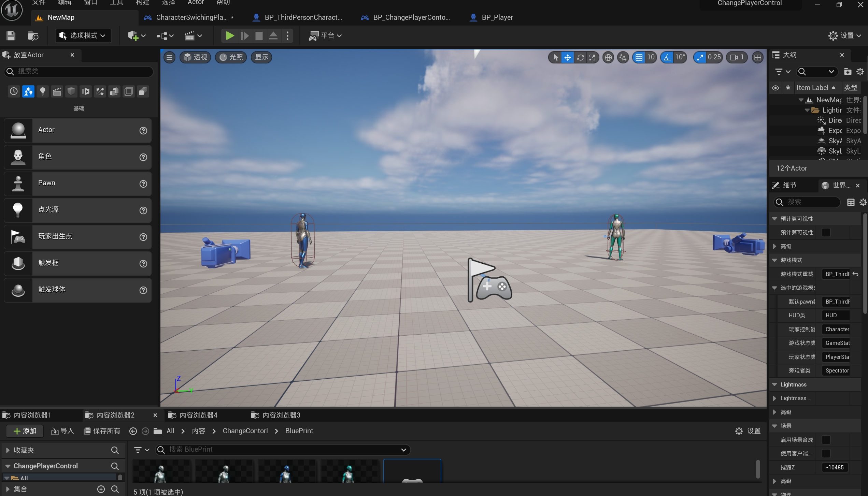The width and height of the screenshot is (868, 496).
Task: Open the 内容浏览器4 tab
Action: [x=198, y=415]
